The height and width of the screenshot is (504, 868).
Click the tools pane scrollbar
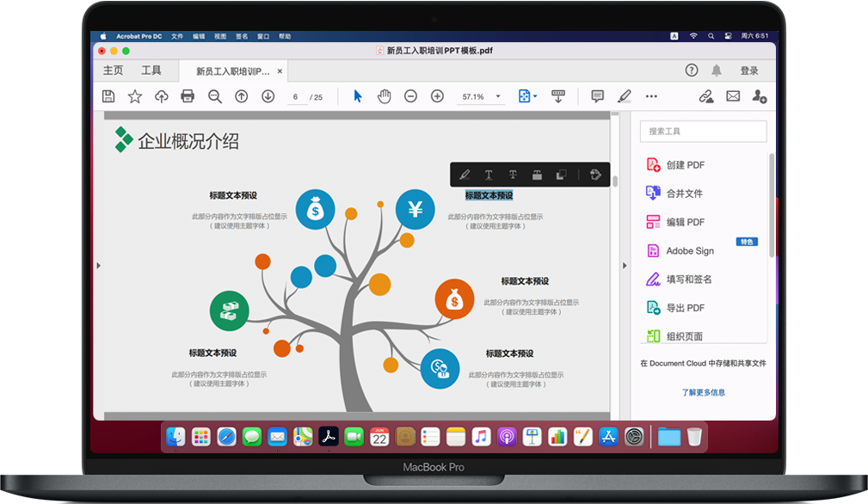point(772,205)
